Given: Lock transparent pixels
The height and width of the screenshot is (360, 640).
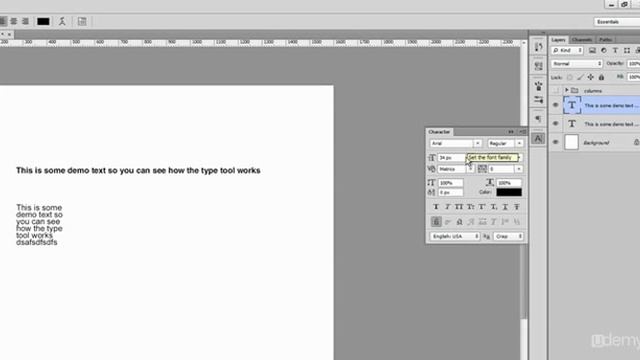Looking at the screenshot, I should click(x=570, y=77).
